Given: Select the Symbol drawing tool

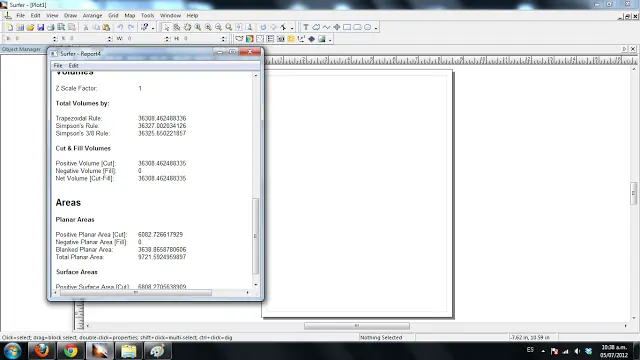Looking at the screenshot, I should [337, 27].
